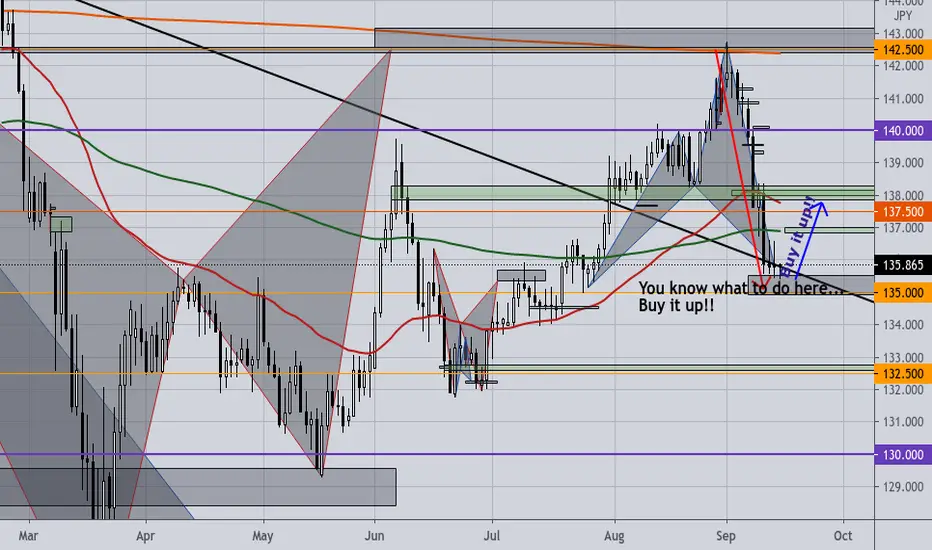932x550 pixels.
Task: Click the Oct label on time axis
Action: pos(843,536)
